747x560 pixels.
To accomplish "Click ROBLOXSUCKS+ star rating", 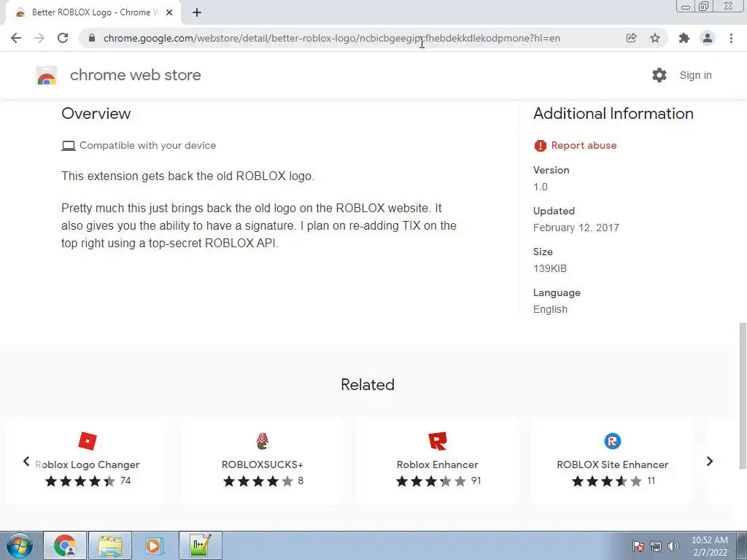I will point(258,481).
